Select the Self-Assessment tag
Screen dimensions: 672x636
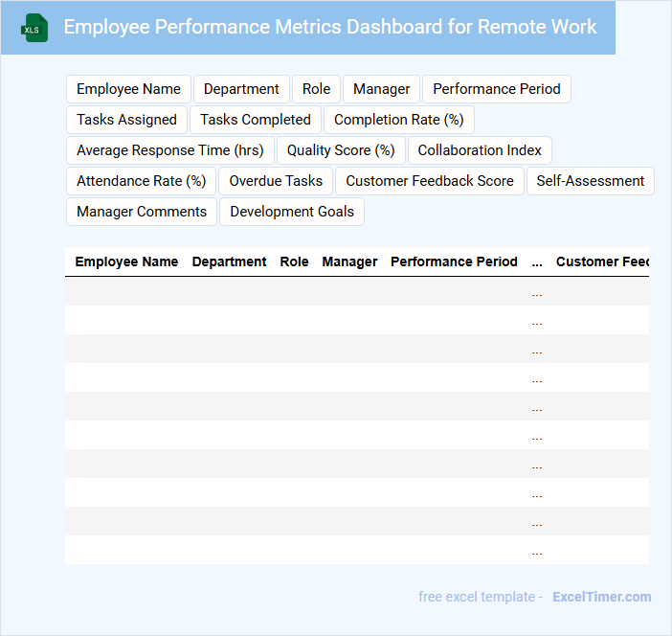[x=590, y=181]
